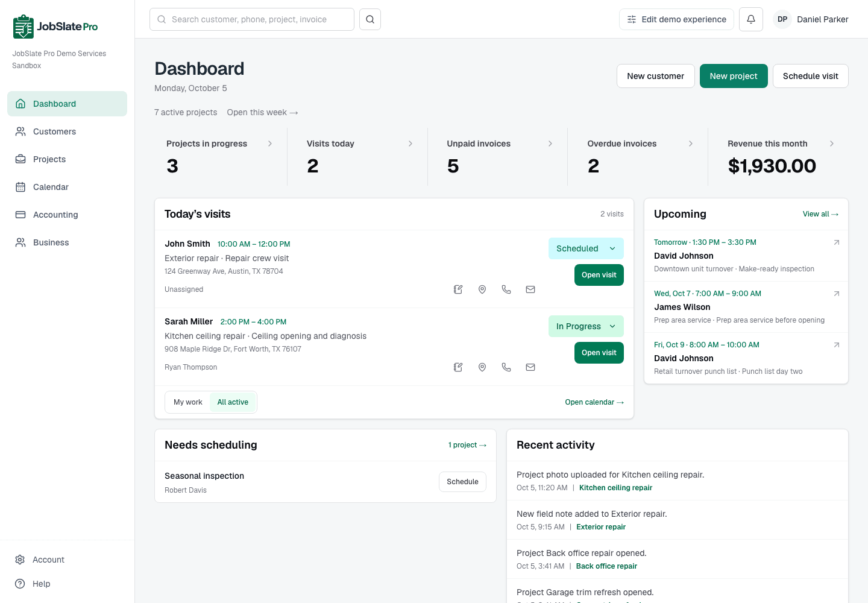
Task: Click Schedule visit button
Action: tap(810, 76)
